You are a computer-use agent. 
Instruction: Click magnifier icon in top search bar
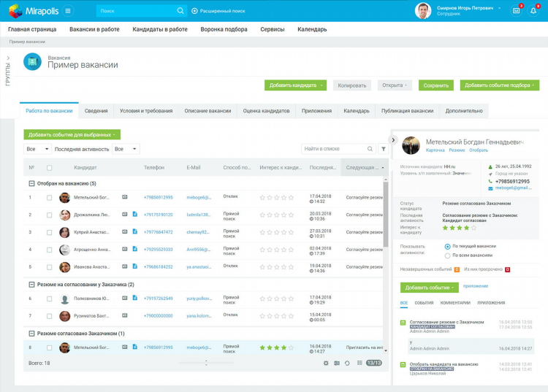click(x=180, y=11)
